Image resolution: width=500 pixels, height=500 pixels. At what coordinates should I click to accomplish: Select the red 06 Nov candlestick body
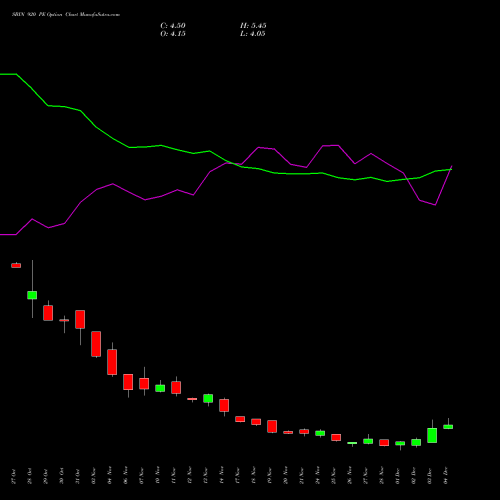click(x=128, y=382)
